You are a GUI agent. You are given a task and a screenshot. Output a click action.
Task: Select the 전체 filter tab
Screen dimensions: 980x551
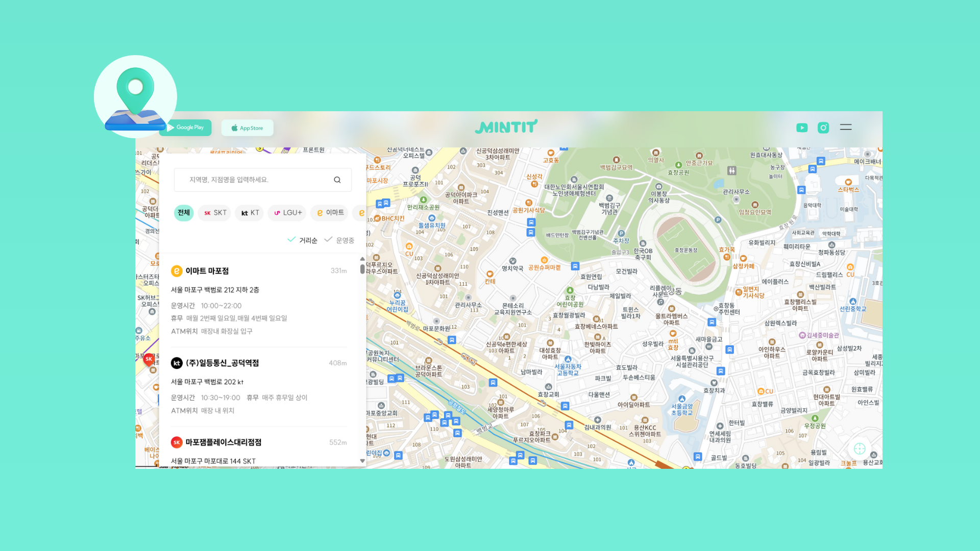tap(184, 213)
